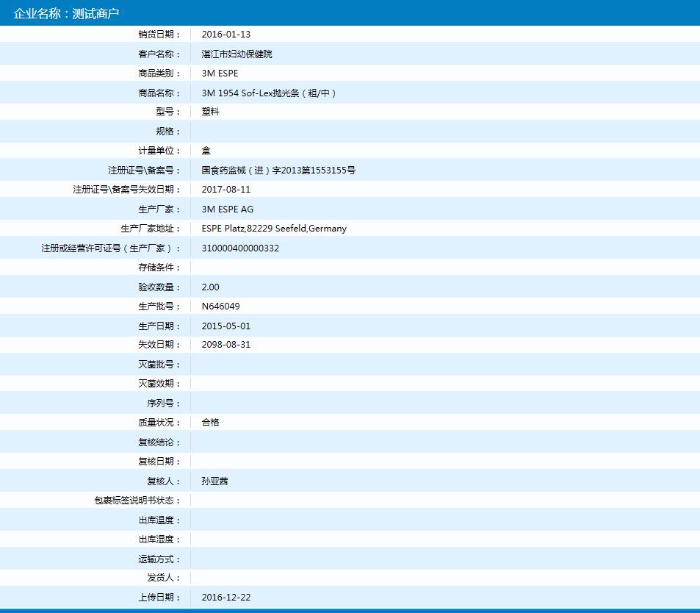Viewport: 700px width, 613px height.
Task: Click quality status value 合格
Action: tap(210, 422)
